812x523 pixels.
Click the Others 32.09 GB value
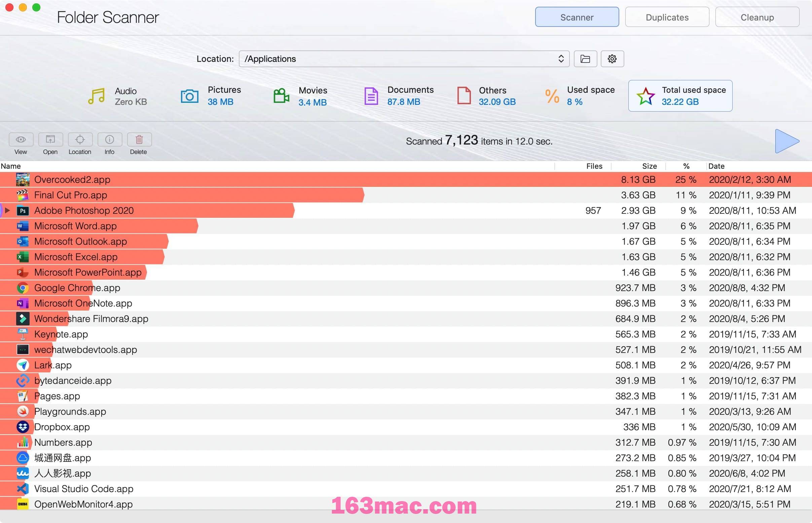click(497, 102)
